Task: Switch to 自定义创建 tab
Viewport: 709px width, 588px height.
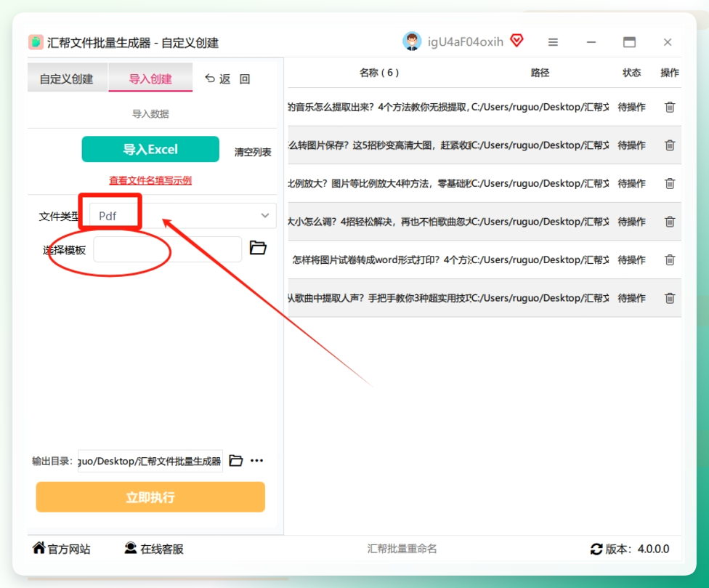Action: 67,78
